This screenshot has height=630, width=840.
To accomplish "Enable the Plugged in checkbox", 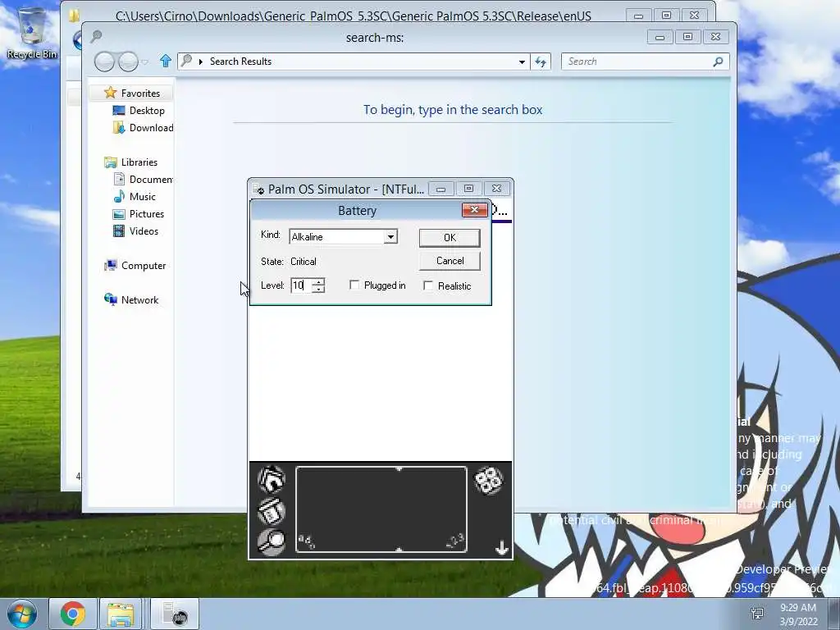I will pos(354,285).
